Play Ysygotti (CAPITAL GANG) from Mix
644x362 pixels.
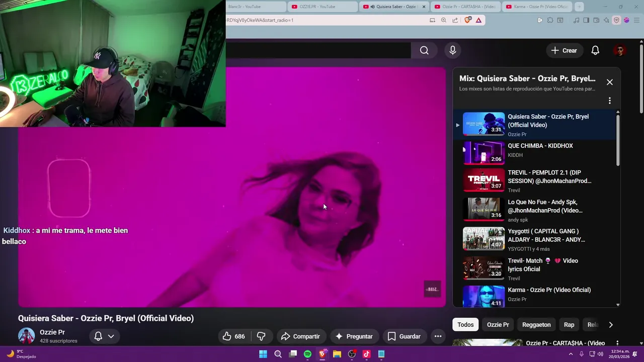tap(534, 240)
